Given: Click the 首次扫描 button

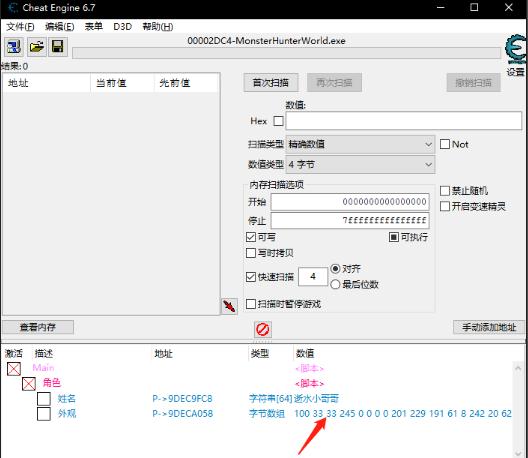Looking at the screenshot, I should (x=271, y=83).
